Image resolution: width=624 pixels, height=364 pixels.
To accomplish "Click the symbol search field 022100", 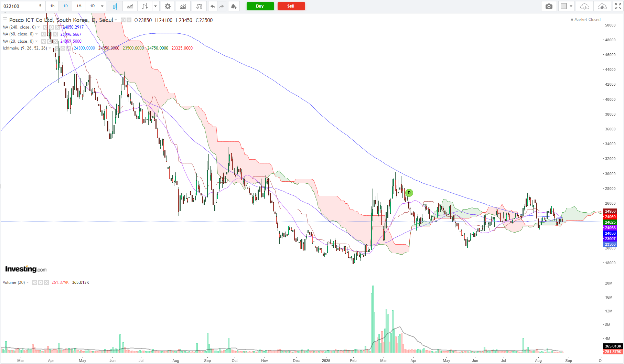I will click(18, 6).
